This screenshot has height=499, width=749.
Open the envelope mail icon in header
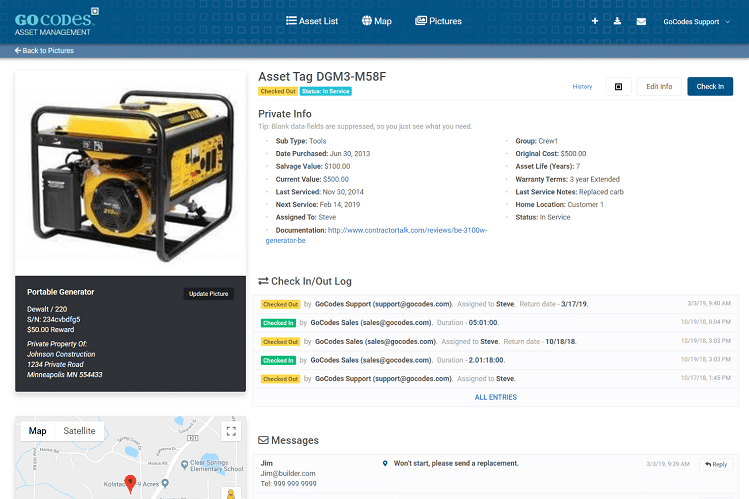641,21
